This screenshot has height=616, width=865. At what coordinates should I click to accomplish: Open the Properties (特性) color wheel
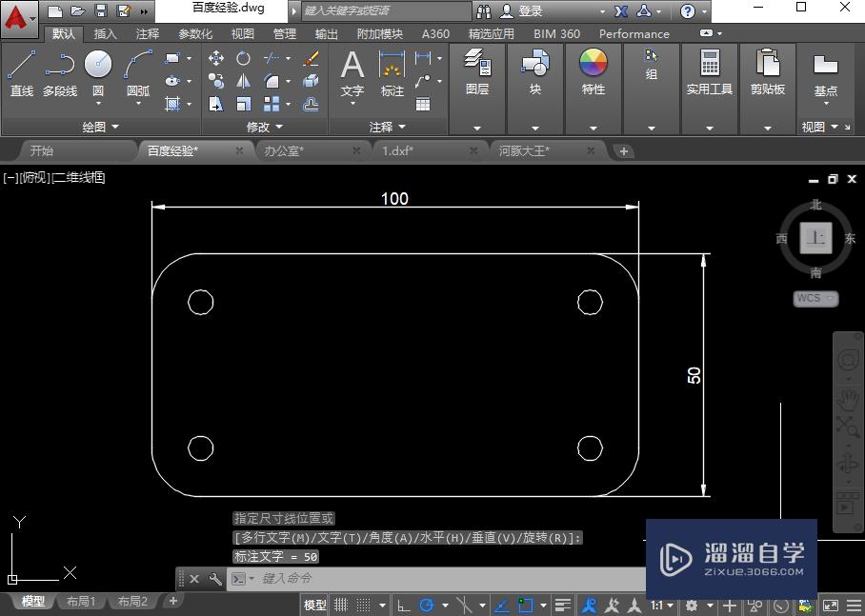point(593,64)
